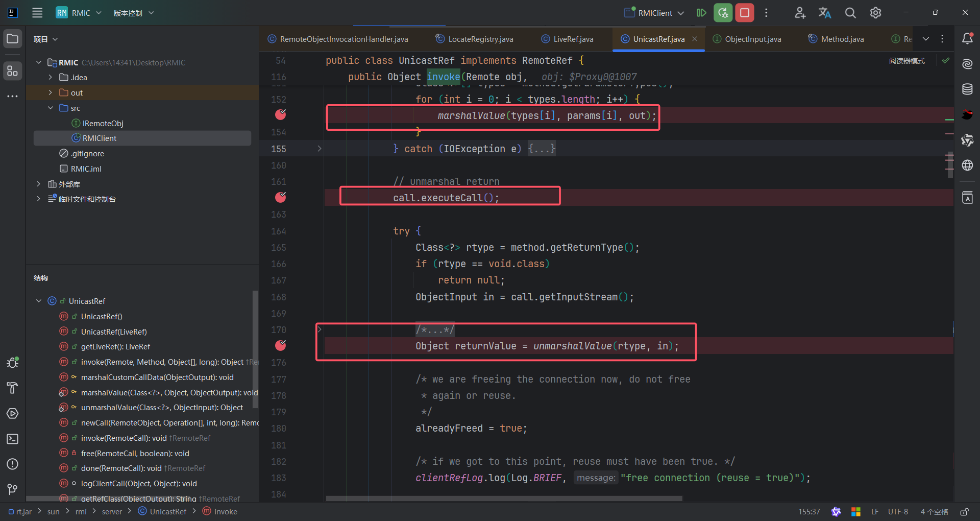This screenshot has height=521, width=980.
Task: Toggle Reader Mode (阅读器模式)
Action: 907,61
